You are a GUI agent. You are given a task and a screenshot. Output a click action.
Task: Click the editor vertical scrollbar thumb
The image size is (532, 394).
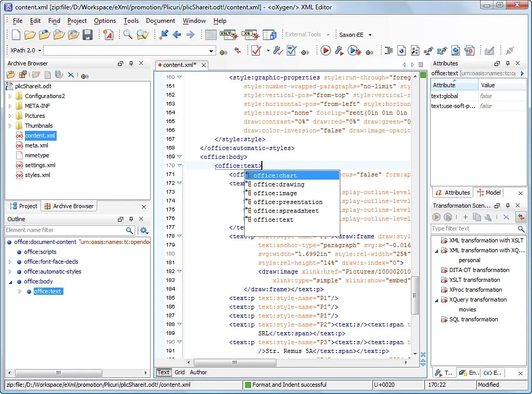(415, 295)
